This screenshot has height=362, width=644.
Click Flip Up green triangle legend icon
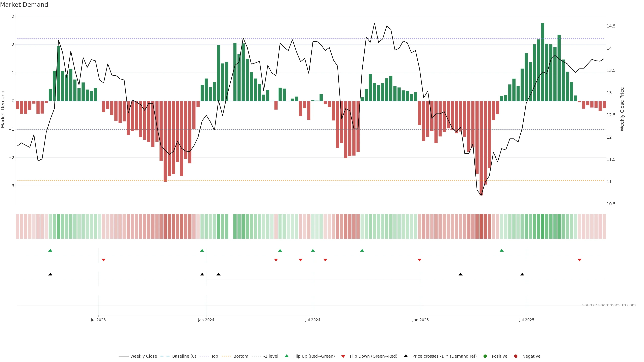pos(287,356)
